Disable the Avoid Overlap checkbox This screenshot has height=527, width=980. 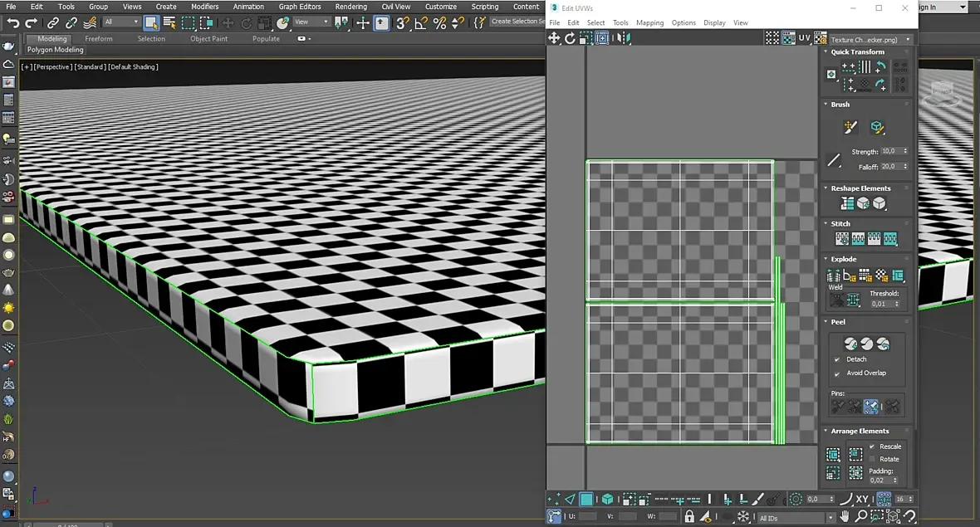click(837, 373)
